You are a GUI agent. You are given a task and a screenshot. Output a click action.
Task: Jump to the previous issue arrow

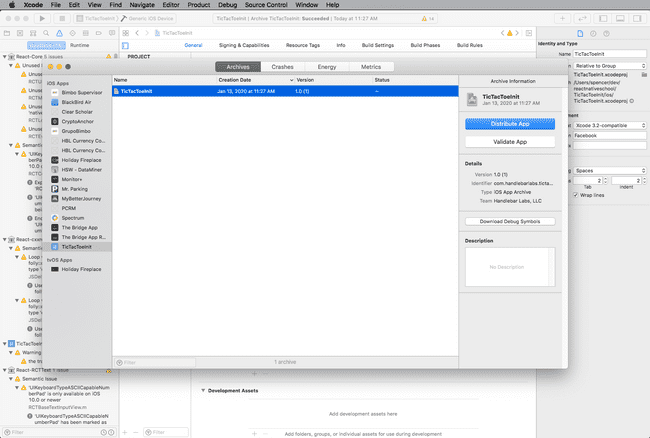[x=502, y=33]
